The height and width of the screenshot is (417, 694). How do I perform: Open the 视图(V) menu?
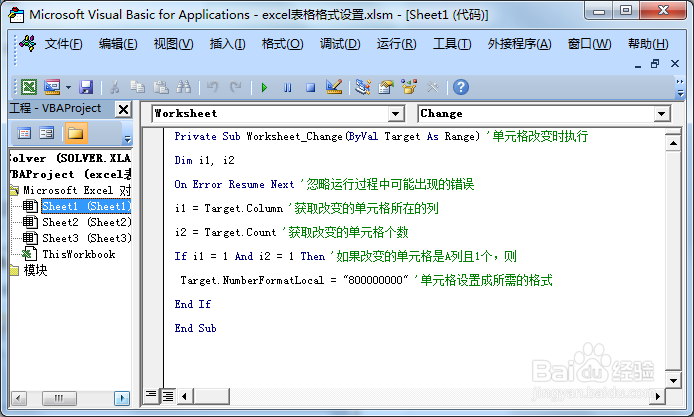point(174,44)
